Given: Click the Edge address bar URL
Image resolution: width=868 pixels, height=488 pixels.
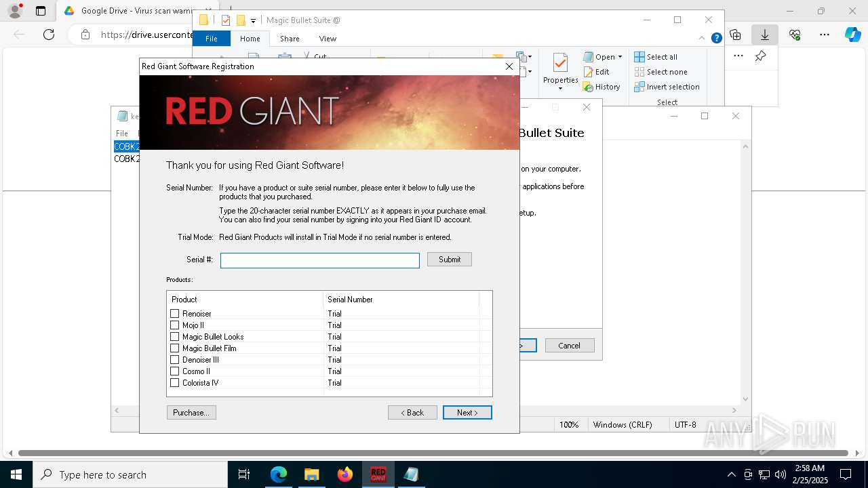Looking at the screenshot, I should click(146, 35).
